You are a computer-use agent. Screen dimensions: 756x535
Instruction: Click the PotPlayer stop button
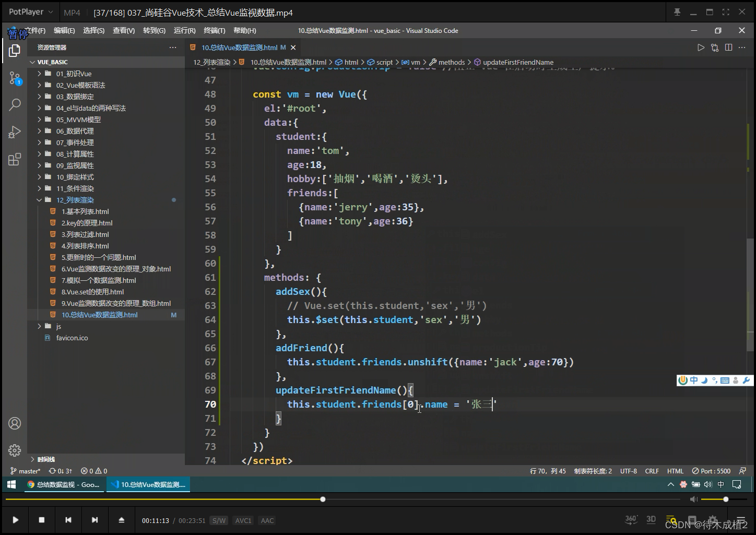click(42, 520)
